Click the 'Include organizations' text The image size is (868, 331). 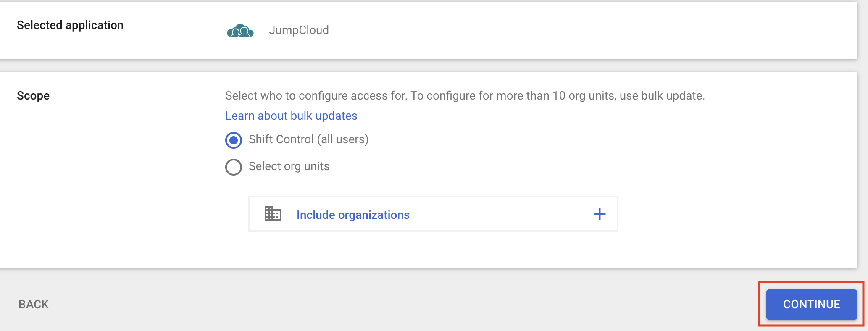pos(353,215)
